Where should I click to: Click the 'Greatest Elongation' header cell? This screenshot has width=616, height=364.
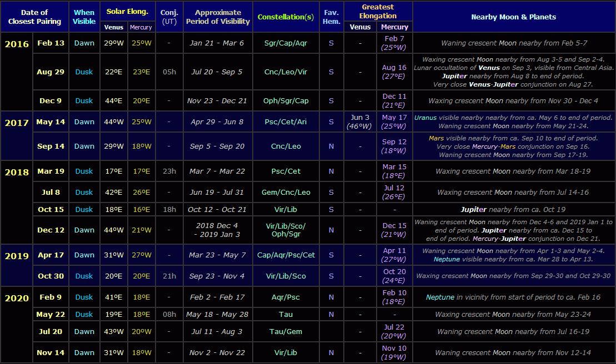(378, 11)
